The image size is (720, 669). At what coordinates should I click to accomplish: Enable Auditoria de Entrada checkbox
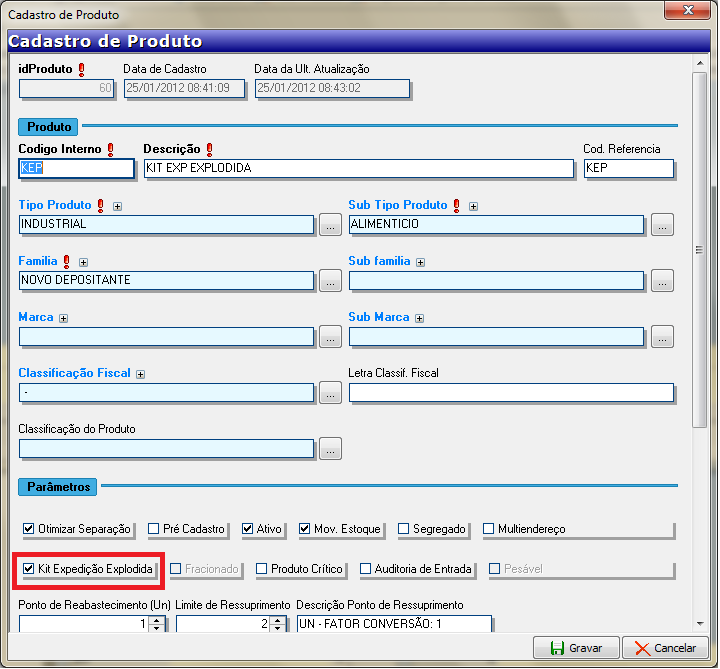pyautogui.click(x=365, y=569)
